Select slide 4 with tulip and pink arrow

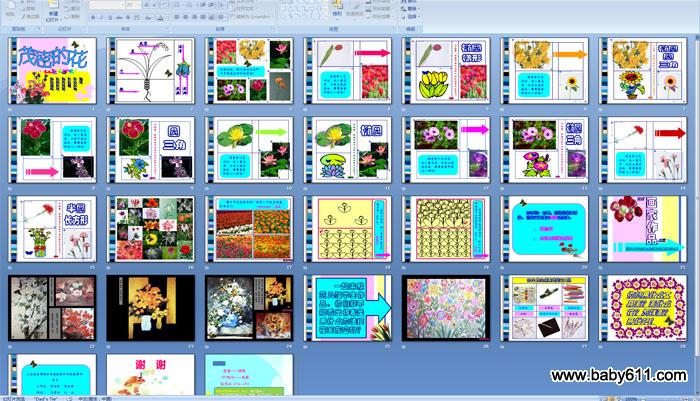(x=347, y=71)
